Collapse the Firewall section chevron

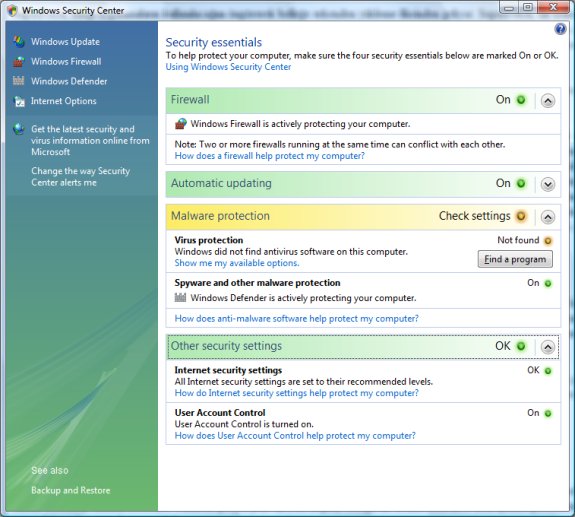547,100
